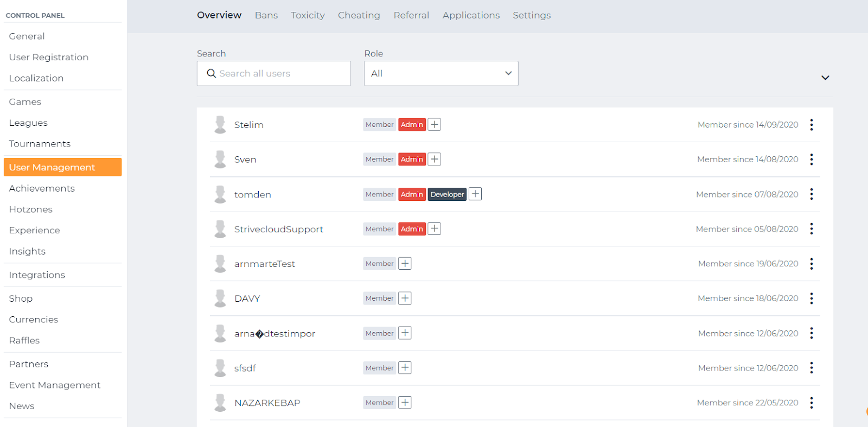Switch to the Bans tab
868x427 pixels.
pyautogui.click(x=266, y=15)
